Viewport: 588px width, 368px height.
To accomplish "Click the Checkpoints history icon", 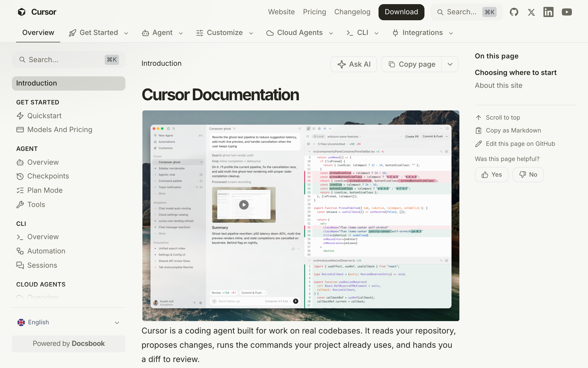I will (20, 176).
